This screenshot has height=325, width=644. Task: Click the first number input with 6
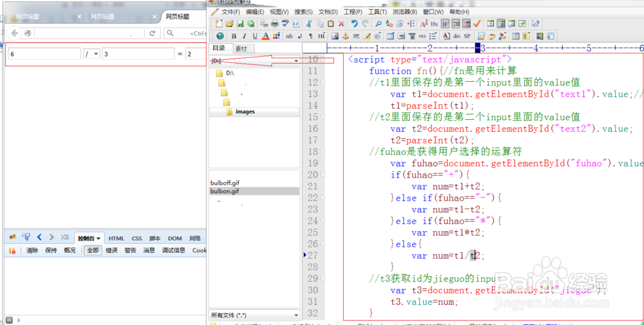(44, 54)
